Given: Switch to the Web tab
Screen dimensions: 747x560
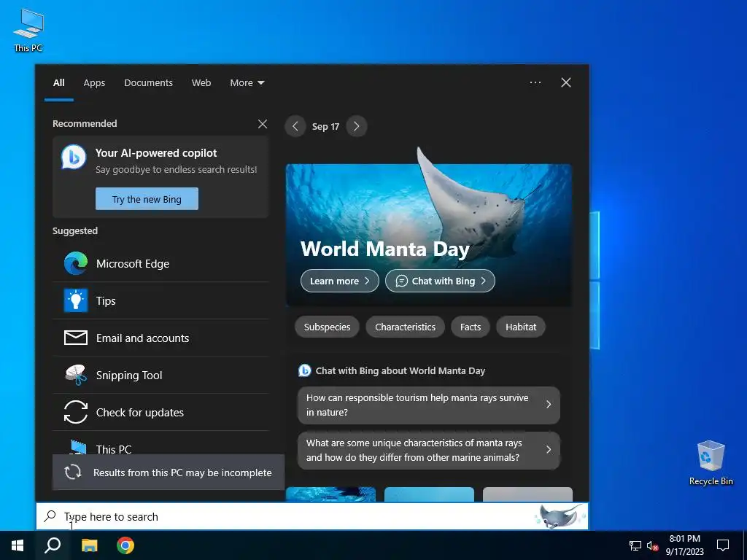Looking at the screenshot, I should pos(201,82).
